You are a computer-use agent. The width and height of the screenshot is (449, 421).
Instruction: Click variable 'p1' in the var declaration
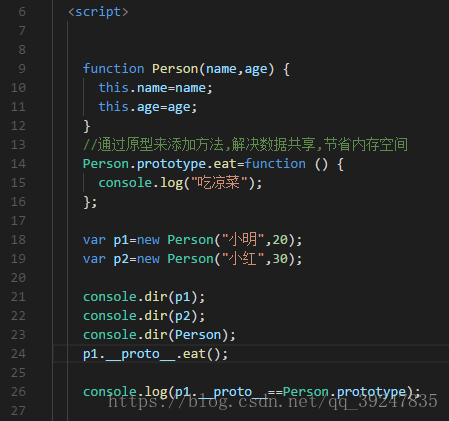(x=121, y=240)
